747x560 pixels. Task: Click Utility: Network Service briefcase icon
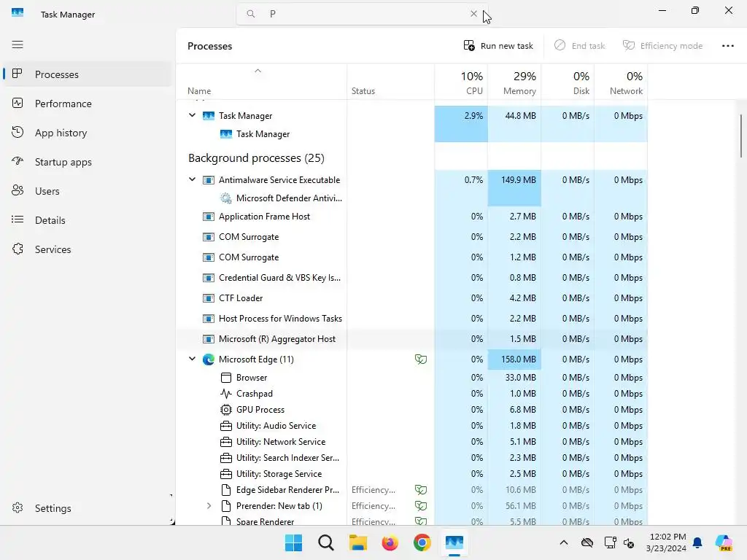pos(226,442)
